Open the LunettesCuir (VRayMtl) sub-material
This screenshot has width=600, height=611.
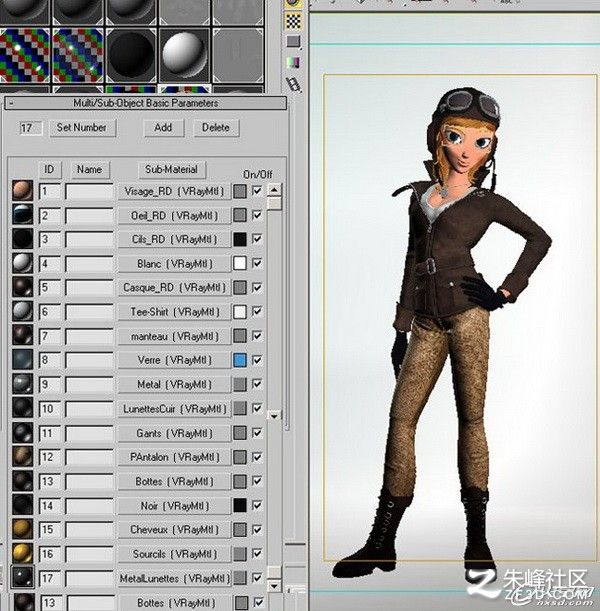(174, 409)
